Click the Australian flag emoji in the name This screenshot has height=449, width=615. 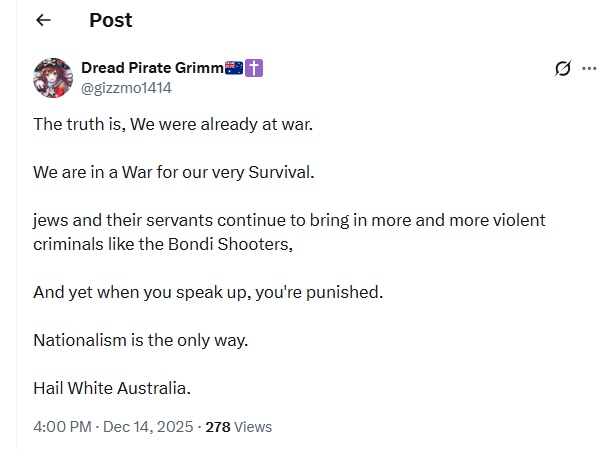pos(234,68)
